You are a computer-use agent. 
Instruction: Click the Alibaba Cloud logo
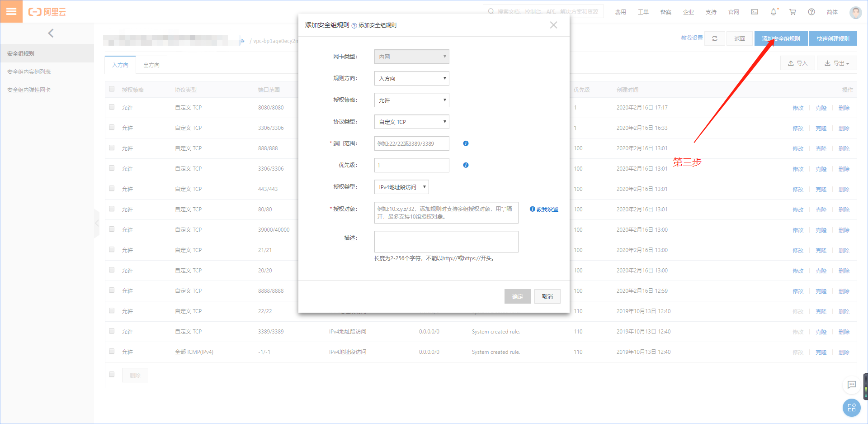47,12
